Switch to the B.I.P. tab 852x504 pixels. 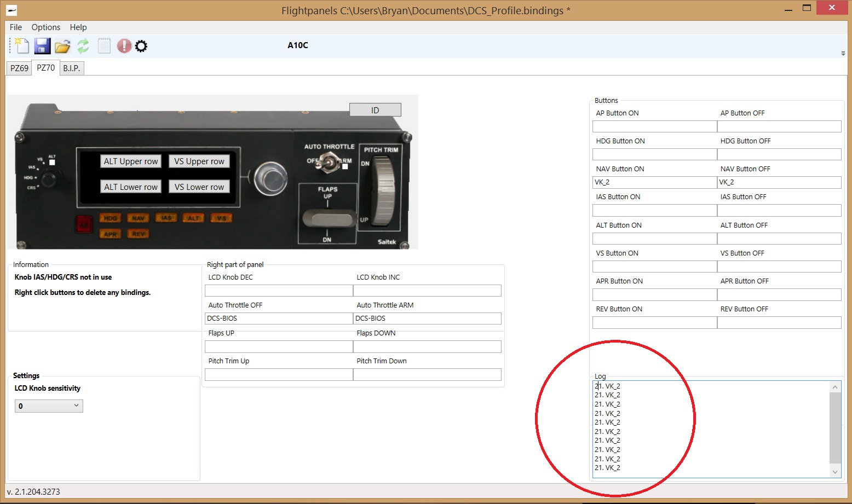pos(72,68)
